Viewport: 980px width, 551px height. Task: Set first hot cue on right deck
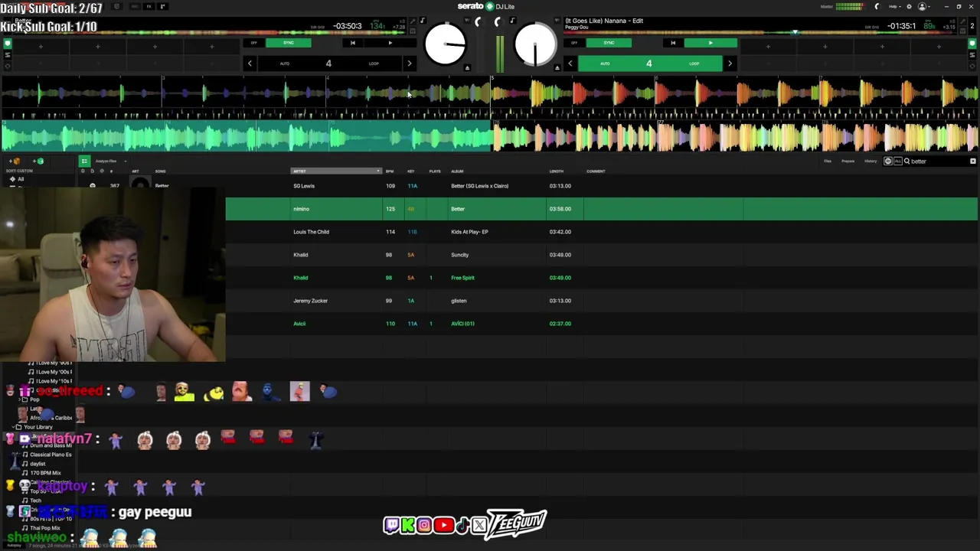tap(768, 47)
